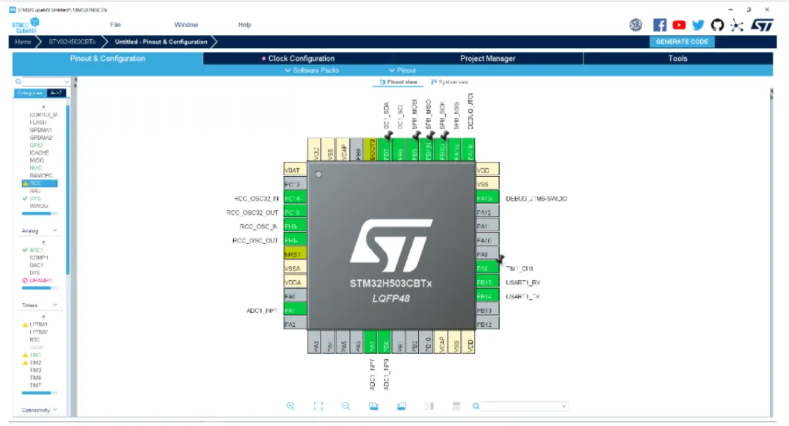Click Untitled - Pinout & Configuration breadcrumb
The image size is (789, 426).
coord(161,42)
